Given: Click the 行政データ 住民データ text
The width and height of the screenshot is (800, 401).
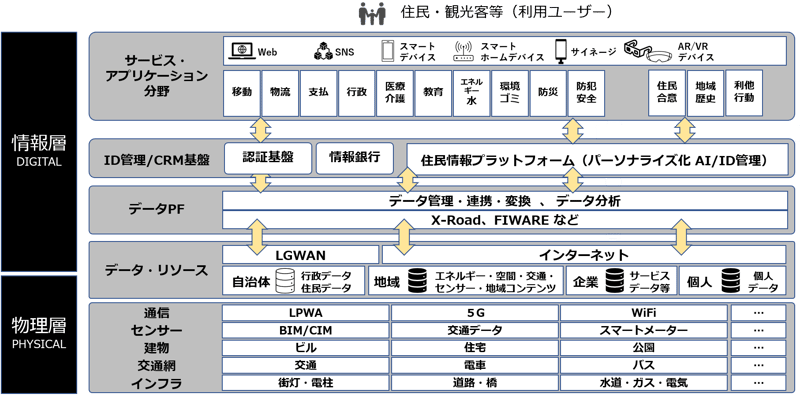Looking at the screenshot, I should pos(326,282).
